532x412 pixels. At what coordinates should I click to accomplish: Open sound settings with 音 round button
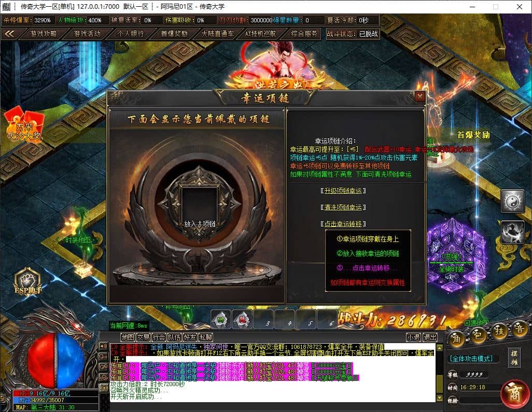click(519, 329)
